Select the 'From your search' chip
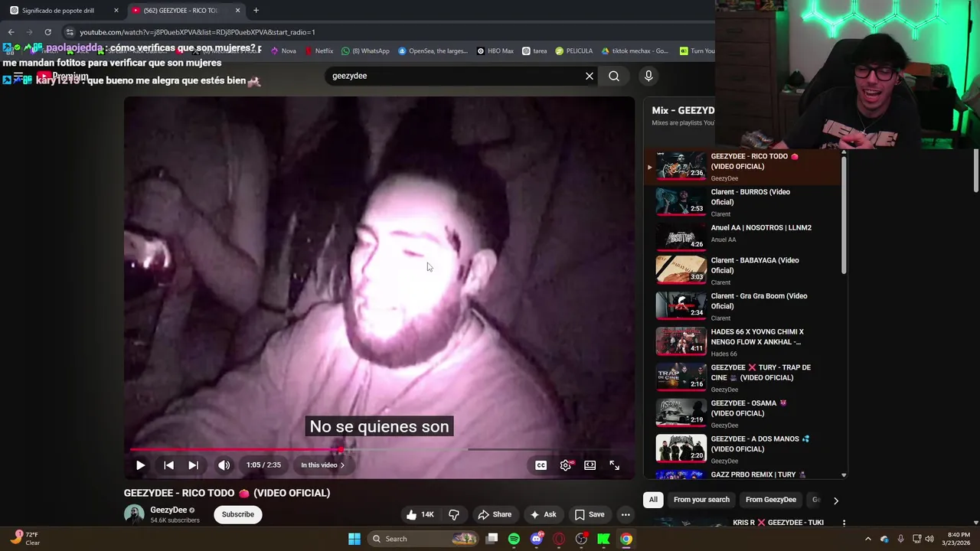This screenshot has height=551, width=980. coord(701,500)
